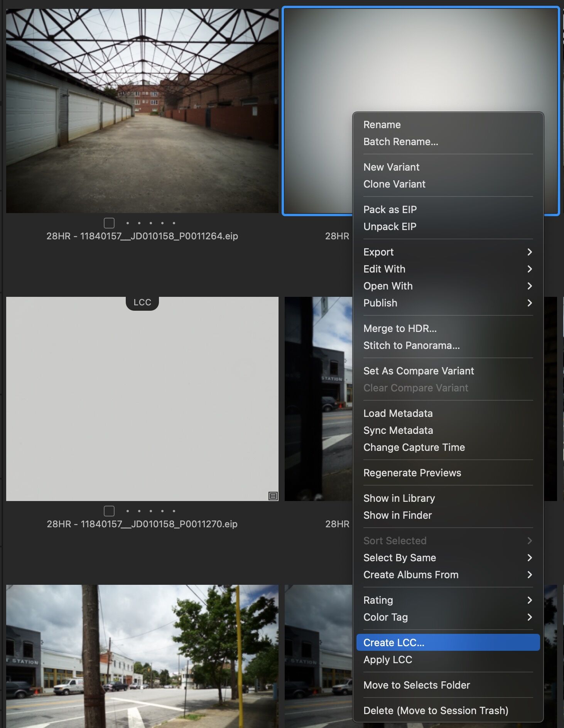Select Apply LCC
This screenshot has height=728, width=564.
[448, 660]
